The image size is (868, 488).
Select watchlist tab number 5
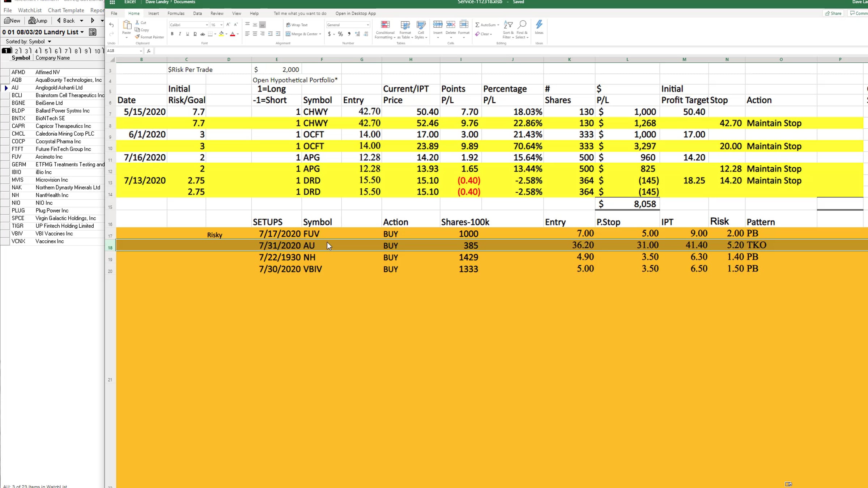pos(47,51)
